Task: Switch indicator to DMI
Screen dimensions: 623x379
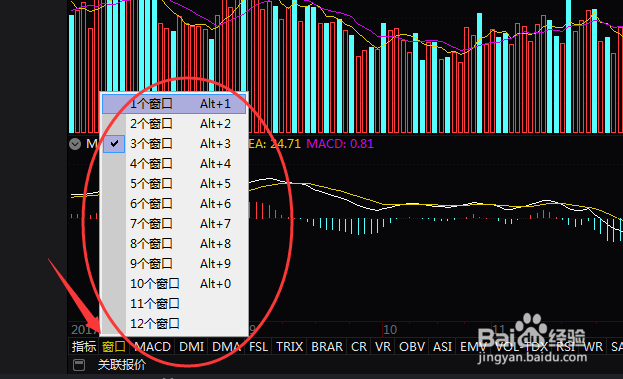Action: pyautogui.click(x=192, y=347)
